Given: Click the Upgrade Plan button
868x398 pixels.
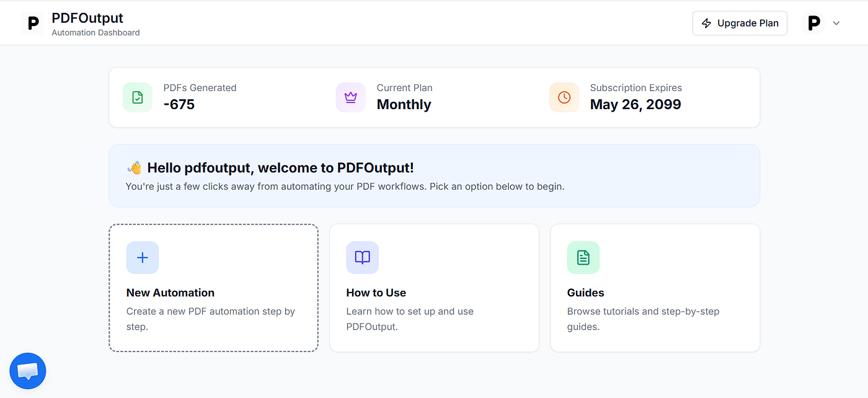Looking at the screenshot, I should 740,23.
